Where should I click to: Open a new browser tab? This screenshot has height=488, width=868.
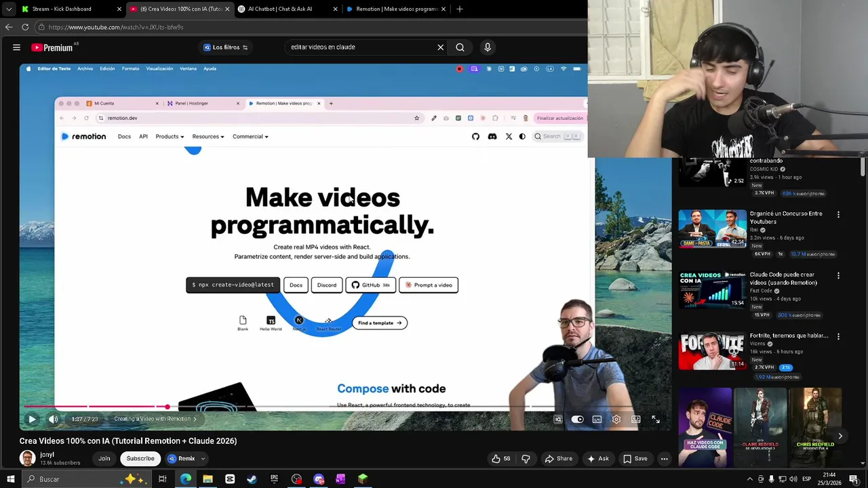[x=459, y=9]
